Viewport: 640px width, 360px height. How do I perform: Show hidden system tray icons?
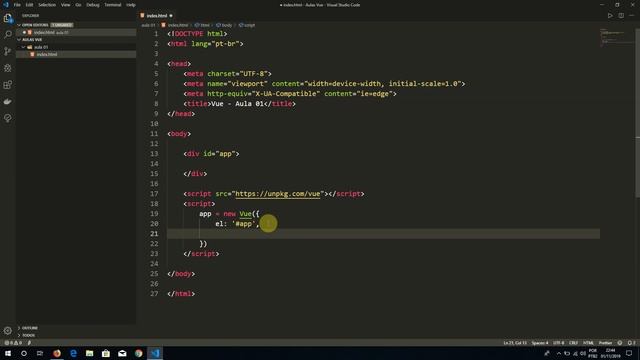click(x=558, y=353)
